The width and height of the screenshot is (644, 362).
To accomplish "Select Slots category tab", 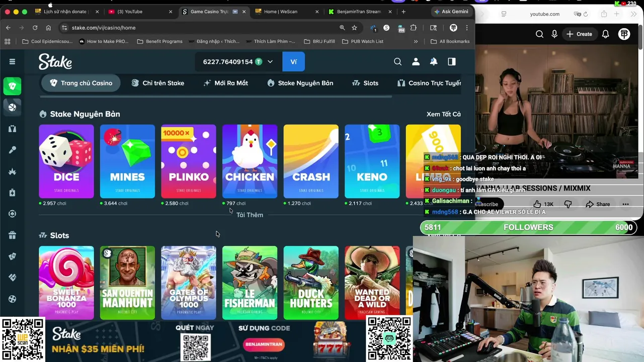I will click(x=365, y=83).
